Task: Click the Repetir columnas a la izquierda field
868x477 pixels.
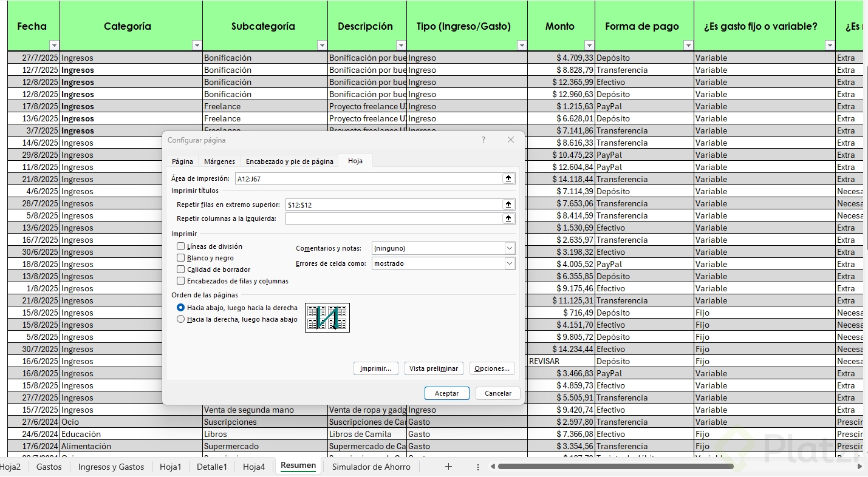Action: click(394, 218)
